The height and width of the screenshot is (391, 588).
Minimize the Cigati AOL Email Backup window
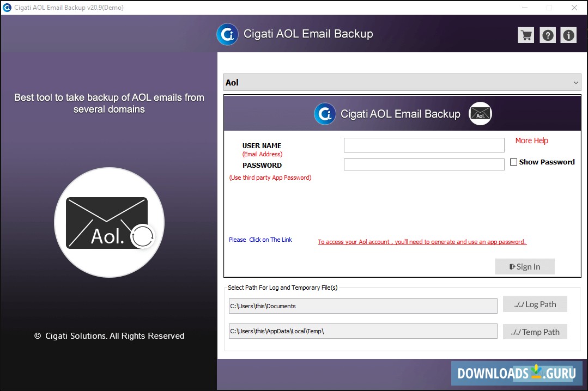click(525, 8)
